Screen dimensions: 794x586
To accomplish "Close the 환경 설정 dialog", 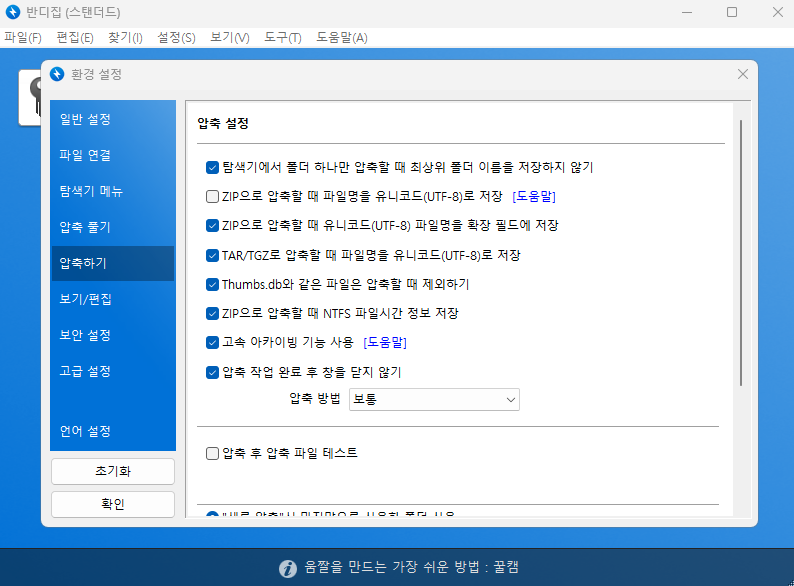I will click(742, 74).
